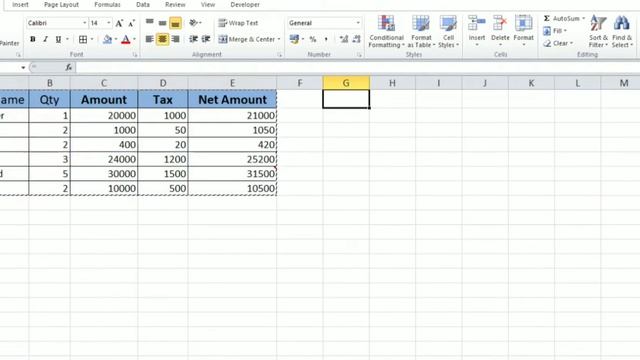Open Merge & Center dropdown arrow

279,39
